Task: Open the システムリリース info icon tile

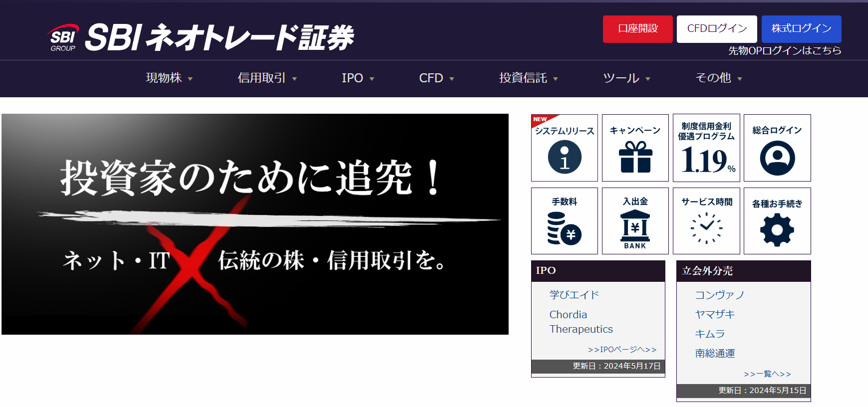Action: pyautogui.click(x=565, y=148)
